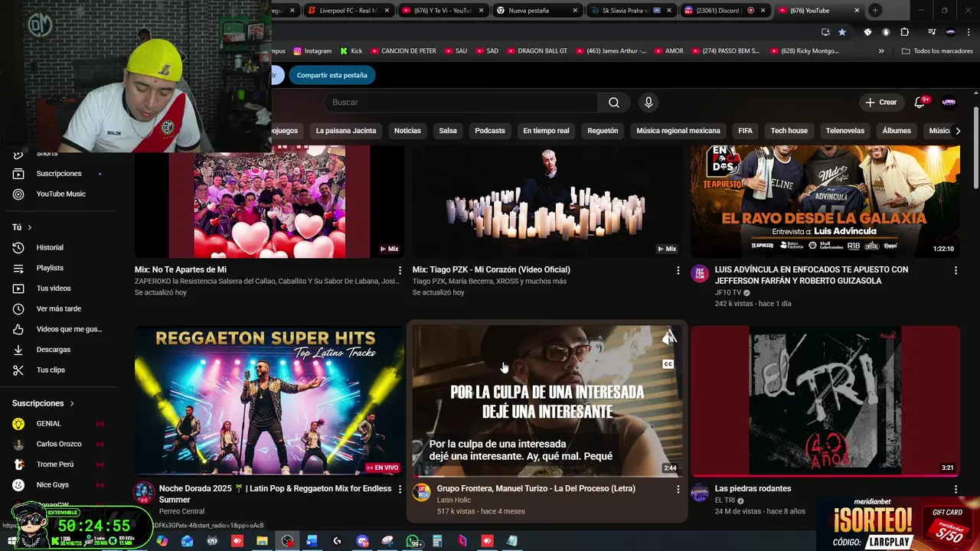Select La paisana Jacinta chip

coord(346,131)
